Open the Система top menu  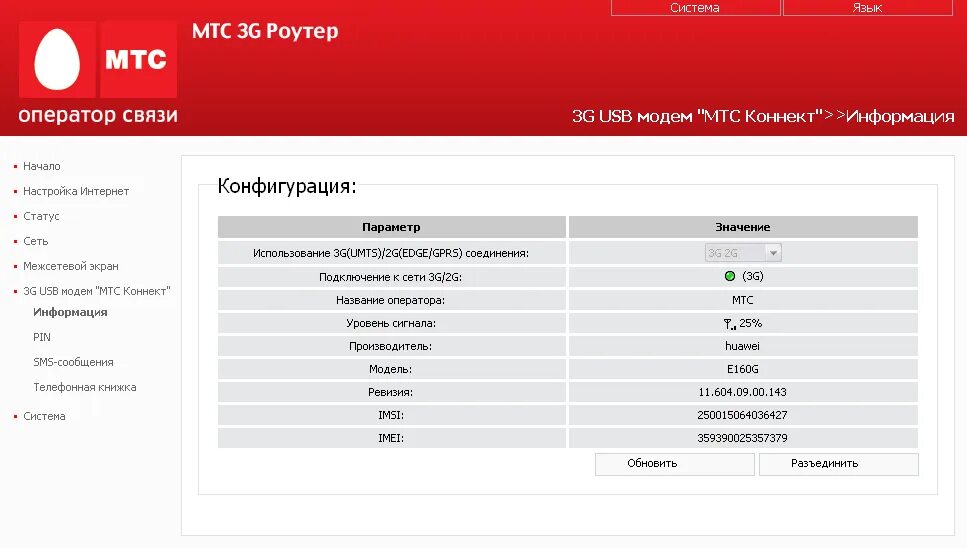pos(695,8)
